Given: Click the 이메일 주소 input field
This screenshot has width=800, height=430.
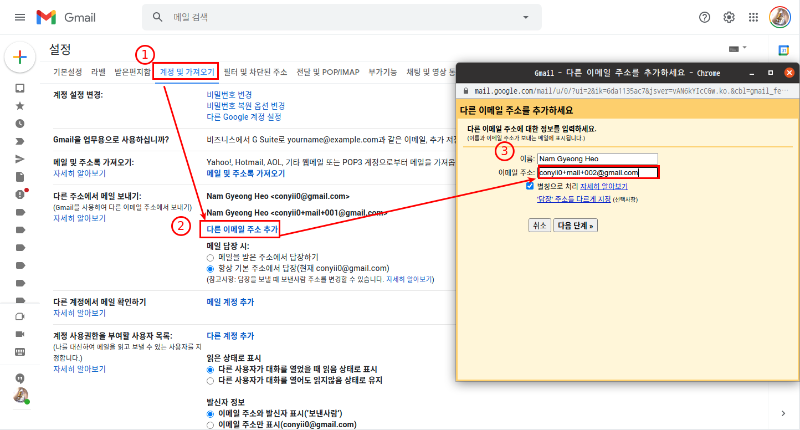Looking at the screenshot, I should tap(598, 172).
